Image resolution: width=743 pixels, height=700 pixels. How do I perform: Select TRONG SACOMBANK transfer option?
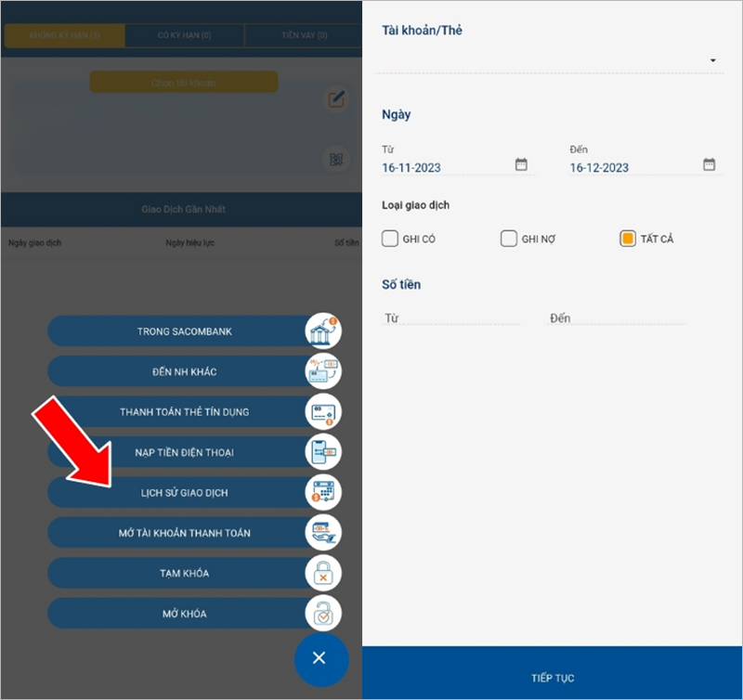pyautogui.click(x=184, y=331)
